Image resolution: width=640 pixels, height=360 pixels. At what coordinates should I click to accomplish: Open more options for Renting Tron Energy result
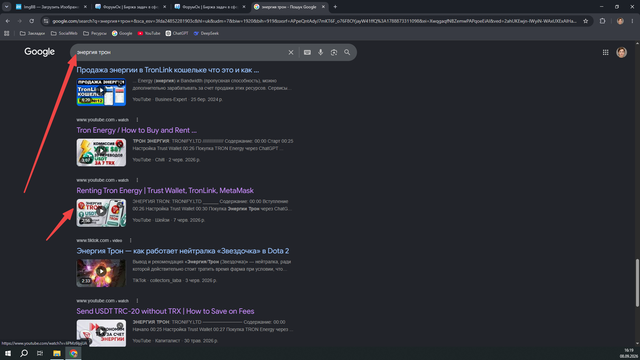click(137, 180)
